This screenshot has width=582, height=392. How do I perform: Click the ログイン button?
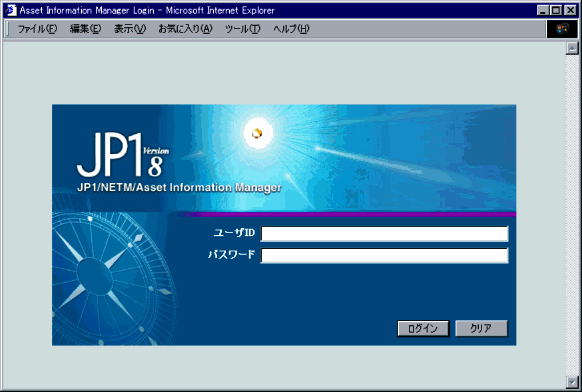coord(423,329)
